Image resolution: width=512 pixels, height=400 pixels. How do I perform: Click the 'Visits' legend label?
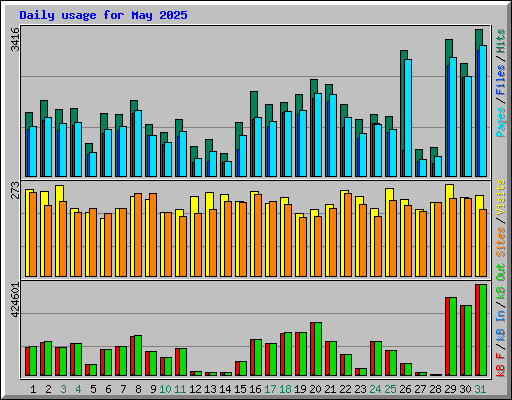(x=501, y=197)
